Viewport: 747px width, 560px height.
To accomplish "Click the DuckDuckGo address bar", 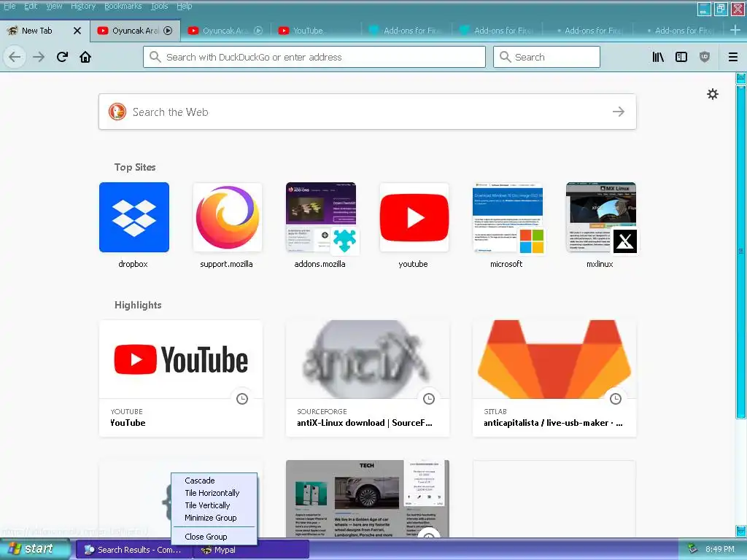I will [x=314, y=57].
